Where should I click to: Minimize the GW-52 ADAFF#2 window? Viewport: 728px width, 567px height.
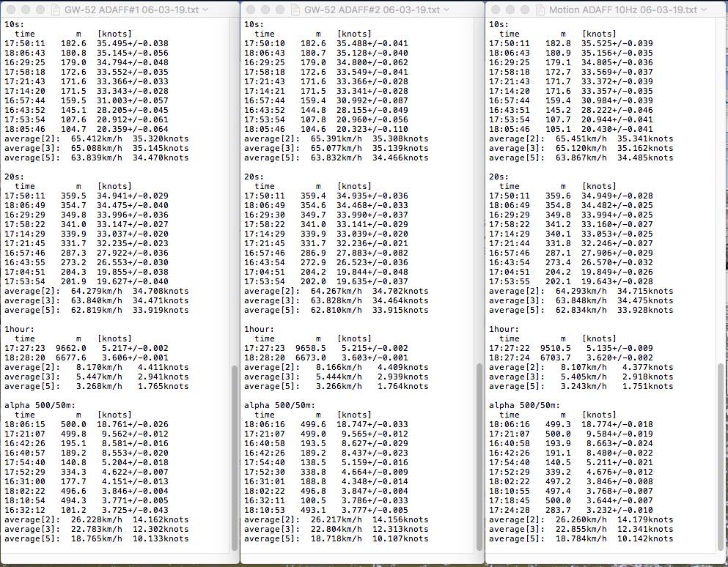tap(265, 10)
